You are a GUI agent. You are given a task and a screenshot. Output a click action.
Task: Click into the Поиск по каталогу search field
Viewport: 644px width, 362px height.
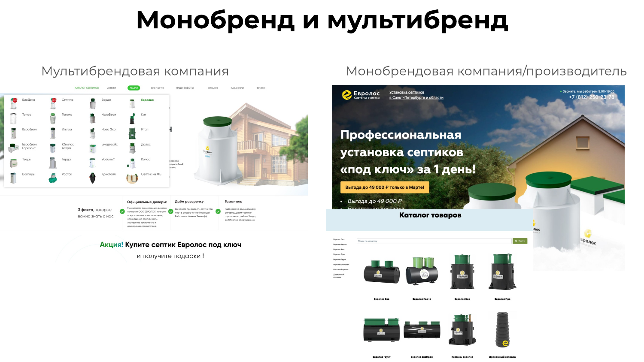(x=434, y=241)
